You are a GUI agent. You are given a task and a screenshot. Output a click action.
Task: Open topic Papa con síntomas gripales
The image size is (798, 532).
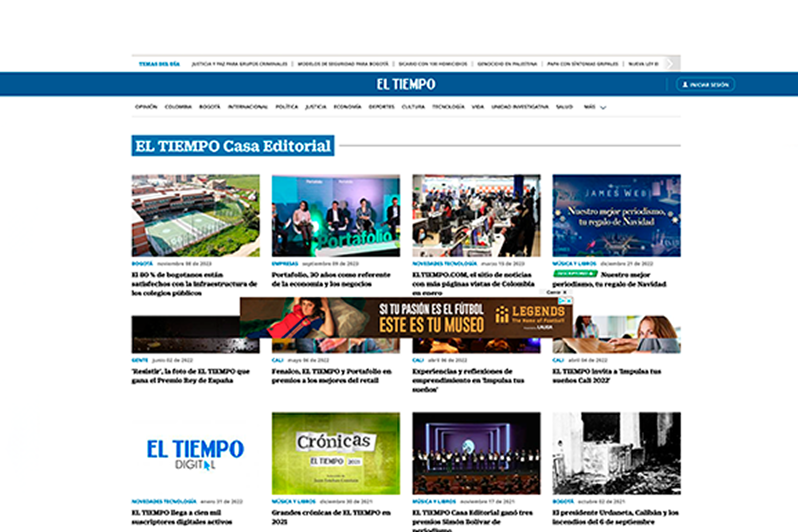(x=583, y=64)
